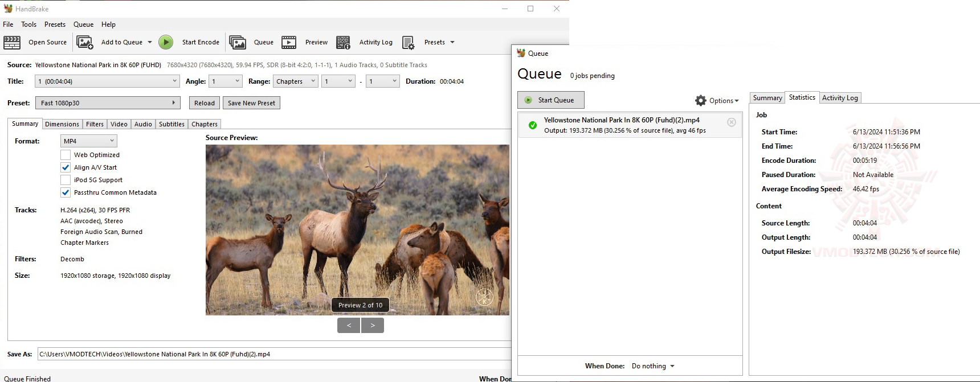Click the Options gear icon in Queue
The width and height of the screenshot is (980, 382).
point(701,101)
